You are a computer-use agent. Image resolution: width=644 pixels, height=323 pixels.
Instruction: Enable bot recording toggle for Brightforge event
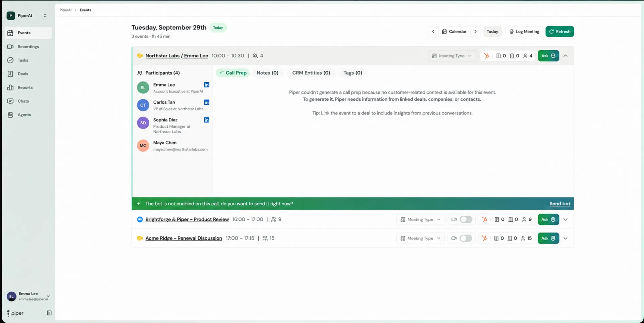(466, 219)
